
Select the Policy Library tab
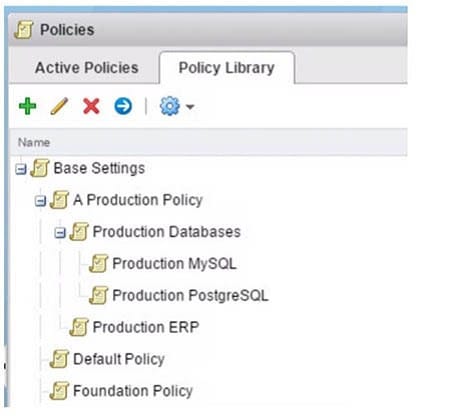[227, 68]
